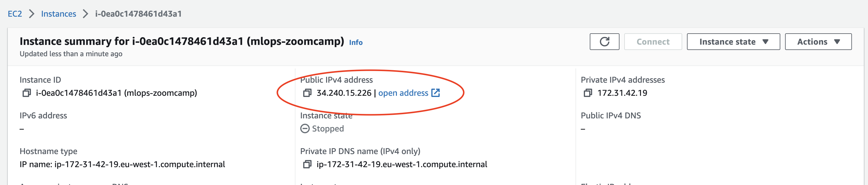The image size is (868, 185).
Task: Click external link icon beside open address
Action: tap(436, 93)
